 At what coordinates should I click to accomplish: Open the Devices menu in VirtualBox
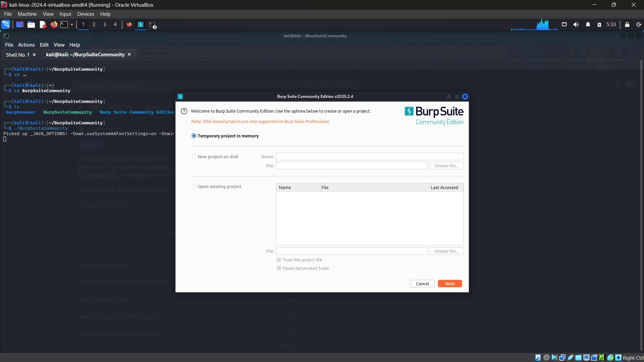85,14
